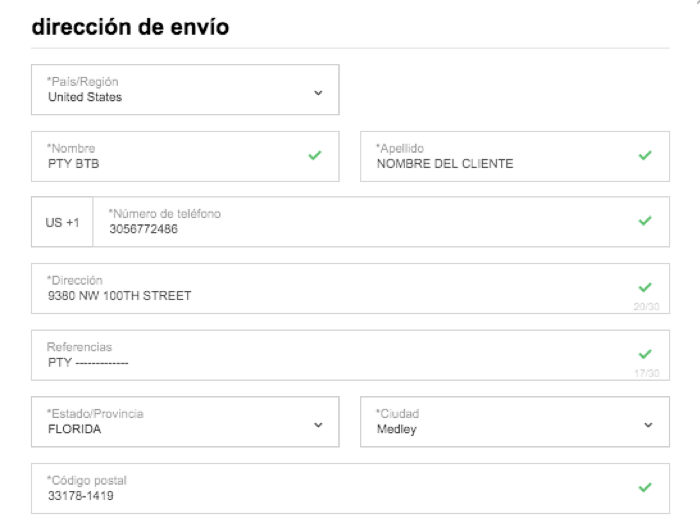Click the green checkmark in Referencias field

645,354
